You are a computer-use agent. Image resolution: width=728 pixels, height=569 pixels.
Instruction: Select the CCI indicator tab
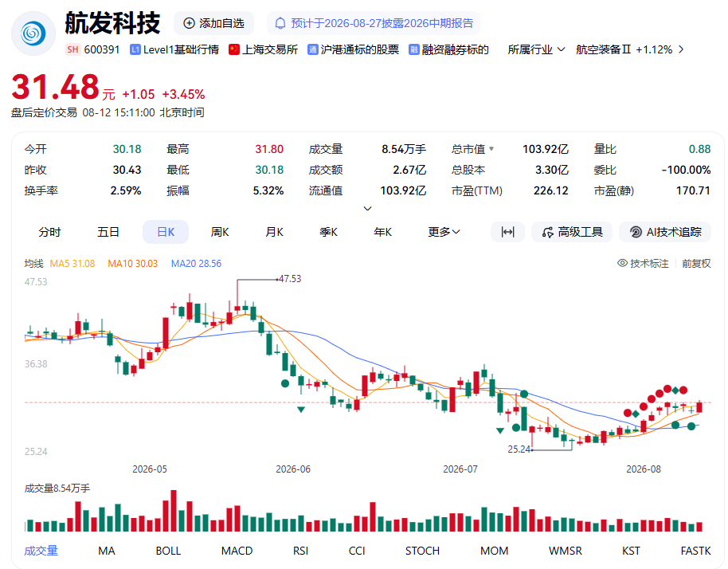(357, 551)
